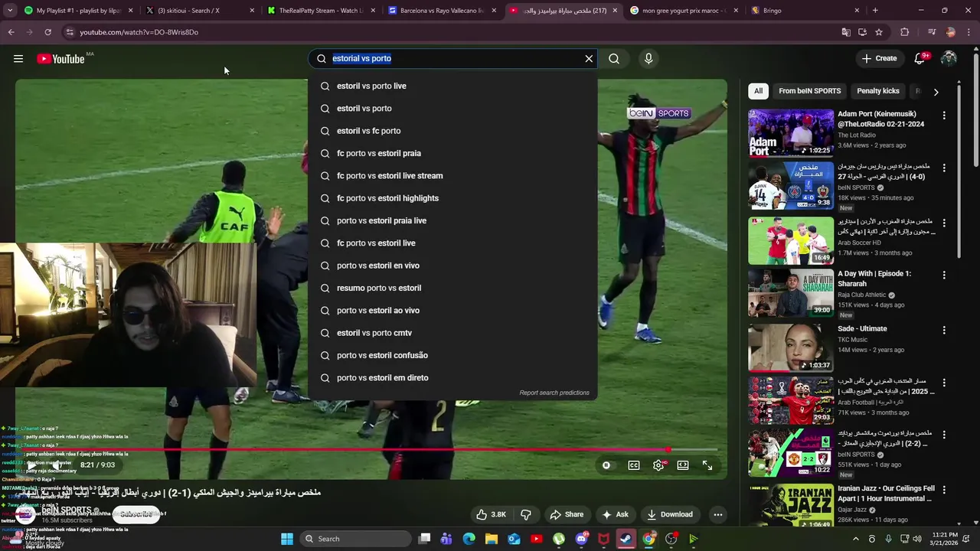980x551 pixels.
Task: Dislike the video with thumbs down
Action: [525, 515]
